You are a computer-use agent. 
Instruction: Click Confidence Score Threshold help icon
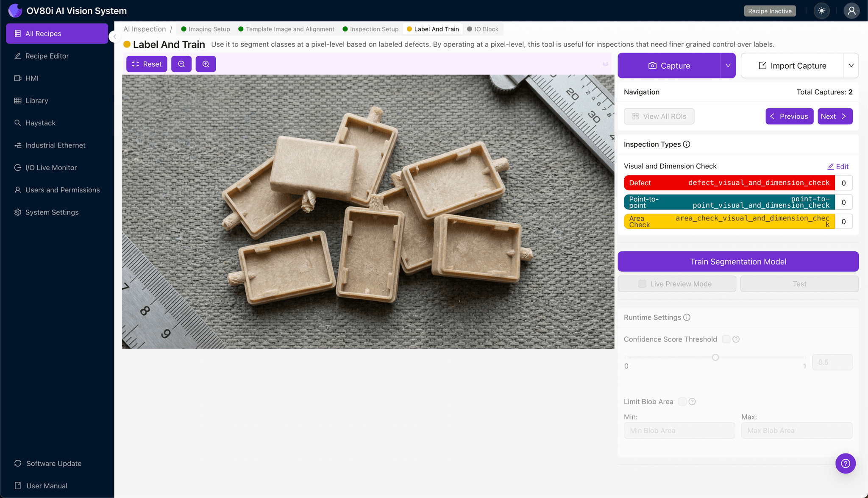736,339
